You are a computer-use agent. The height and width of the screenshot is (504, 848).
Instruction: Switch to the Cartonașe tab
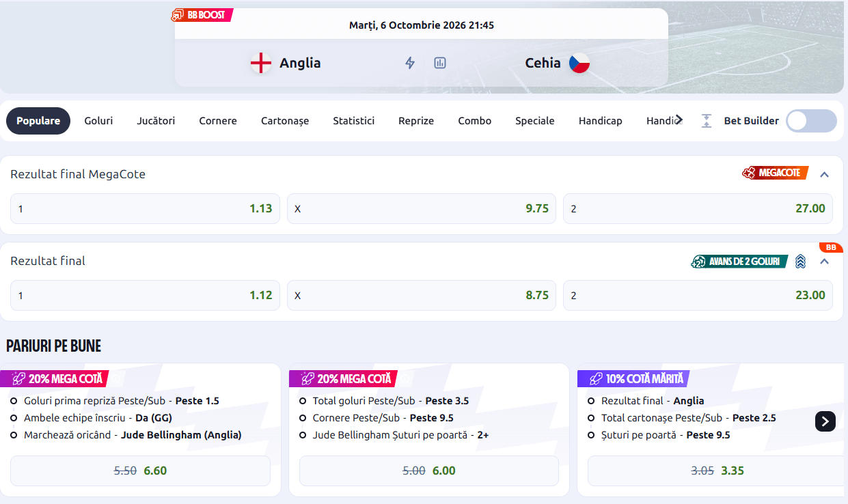tap(285, 121)
